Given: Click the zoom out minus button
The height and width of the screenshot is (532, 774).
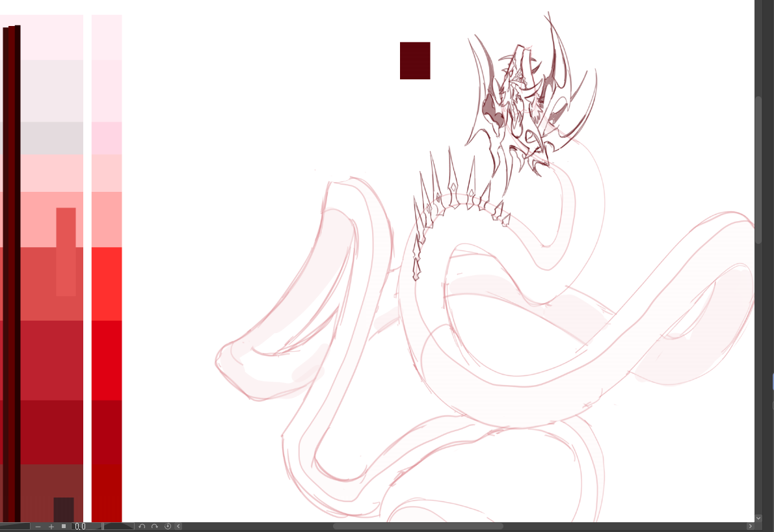Looking at the screenshot, I should click(38, 526).
